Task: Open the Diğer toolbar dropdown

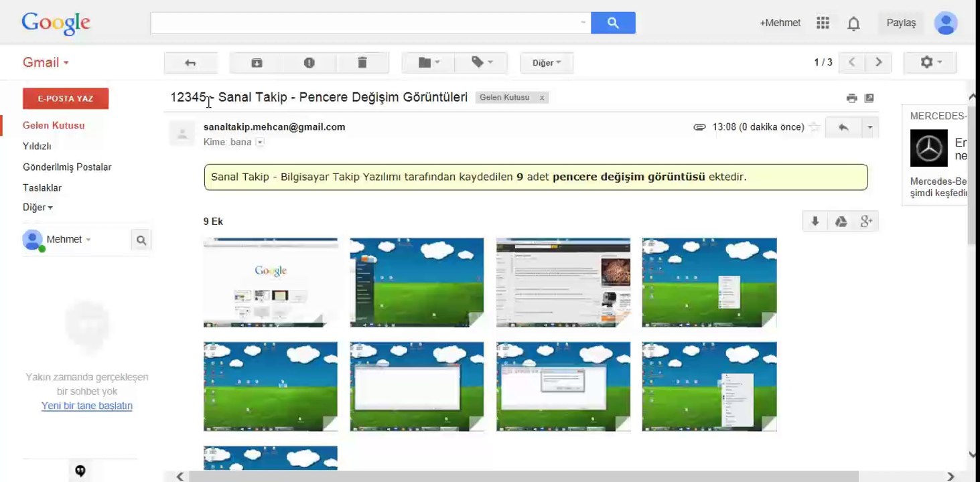Action: point(547,63)
